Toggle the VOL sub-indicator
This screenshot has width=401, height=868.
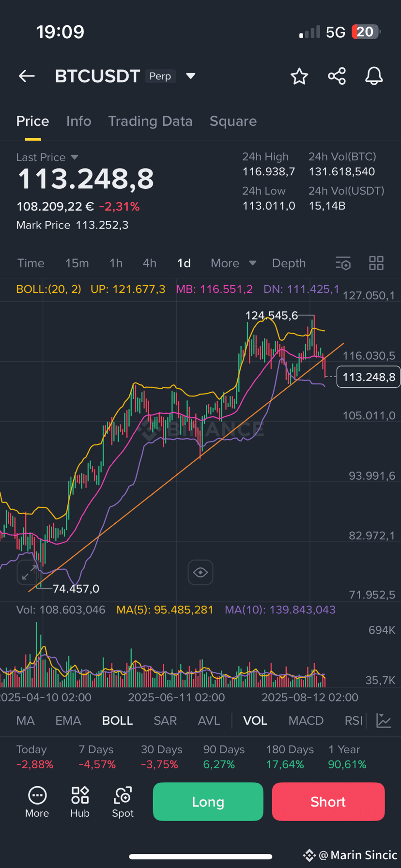(255, 720)
